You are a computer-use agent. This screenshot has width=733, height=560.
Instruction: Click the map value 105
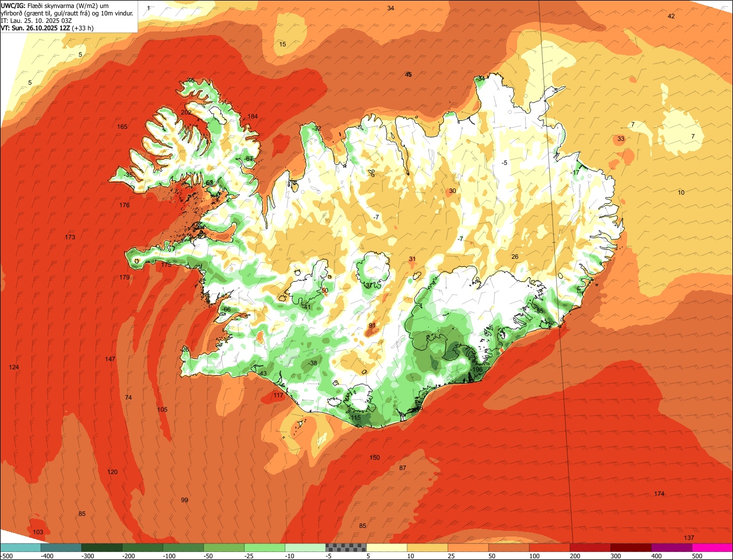tap(162, 409)
